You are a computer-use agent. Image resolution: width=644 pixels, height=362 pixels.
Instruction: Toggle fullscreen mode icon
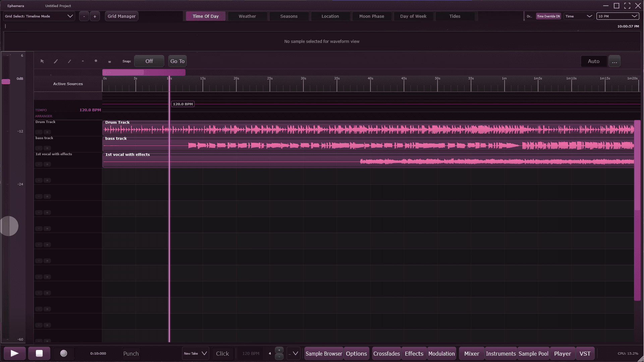[x=627, y=6]
